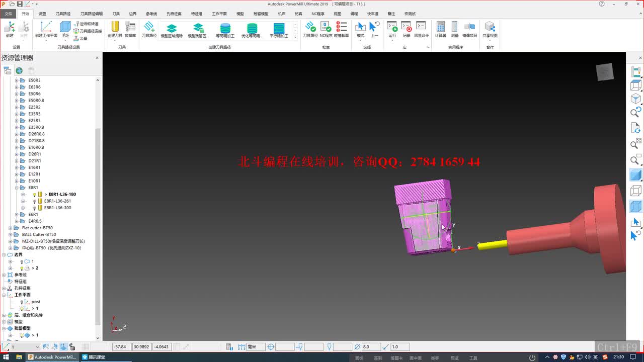
Task: Open 碰撞截面 collision section tool
Action: 342,29
